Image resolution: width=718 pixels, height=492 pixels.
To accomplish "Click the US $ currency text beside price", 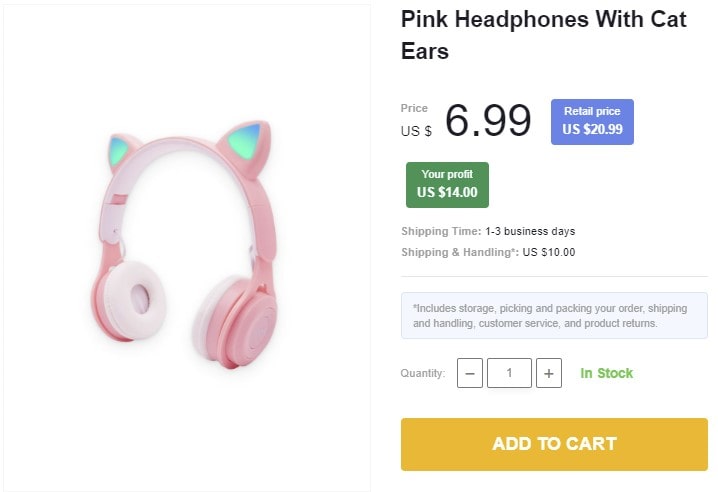I will pyautogui.click(x=417, y=131).
